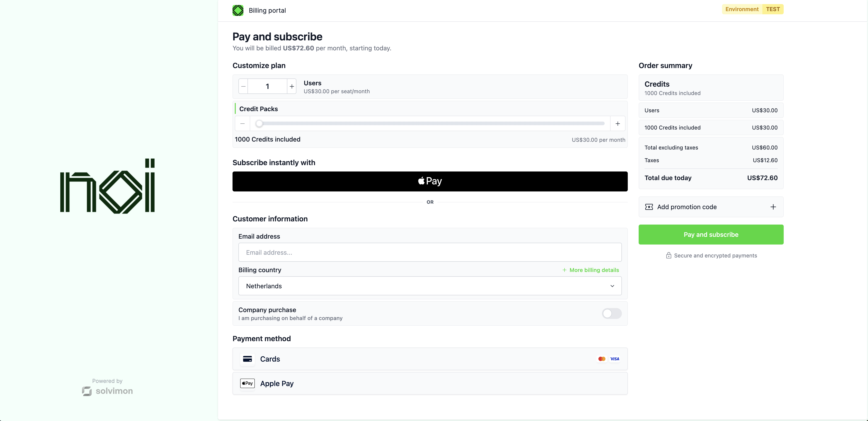
Task: Click the green Pay and subscribe button
Action: pyautogui.click(x=711, y=235)
